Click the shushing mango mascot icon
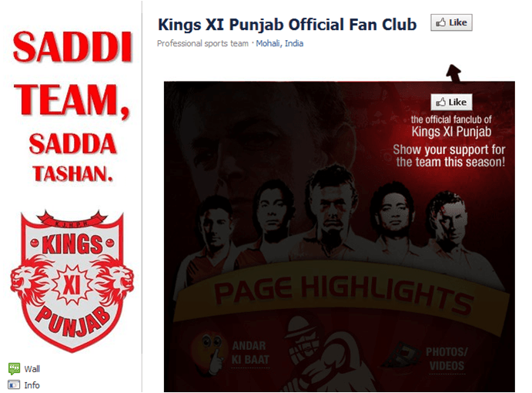532x393 pixels. pyautogui.click(x=207, y=353)
